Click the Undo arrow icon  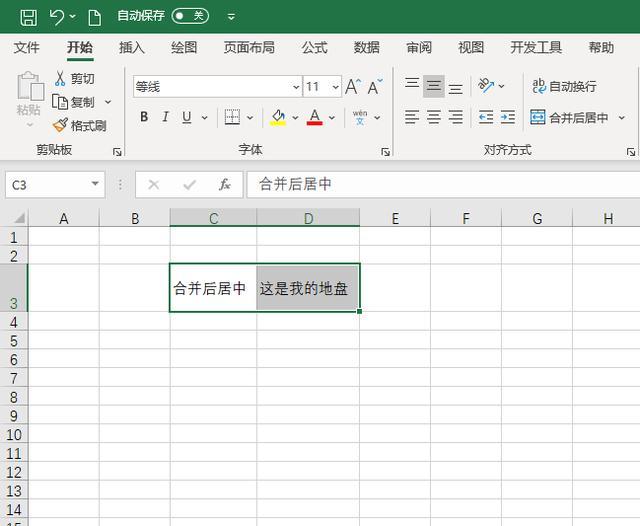coord(57,17)
